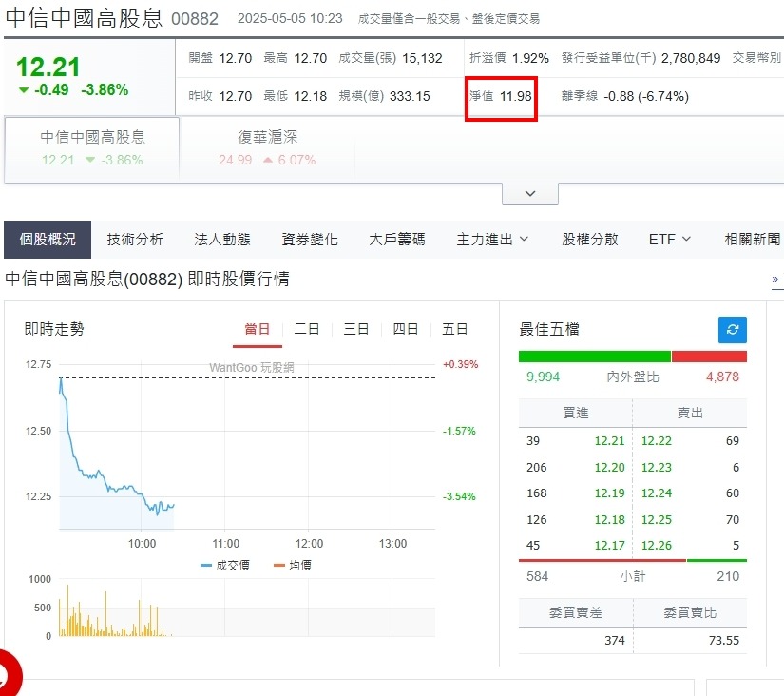Click the bid price 12.20
This screenshot has height=696, width=784.
click(x=609, y=468)
